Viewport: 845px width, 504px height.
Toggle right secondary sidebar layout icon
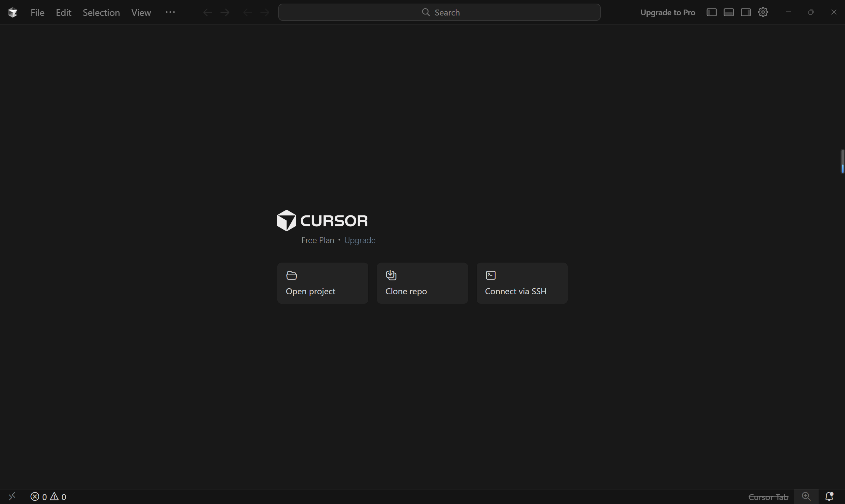point(746,12)
